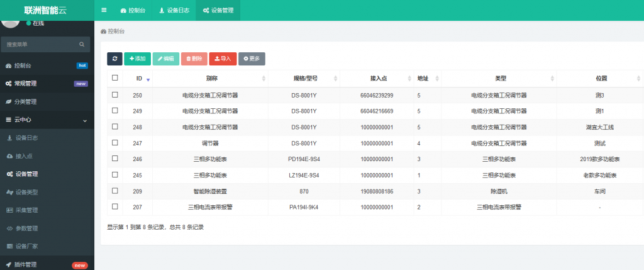Tick the checkbox for row ID 246
The height and width of the screenshot is (270, 644).
click(x=114, y=159)
